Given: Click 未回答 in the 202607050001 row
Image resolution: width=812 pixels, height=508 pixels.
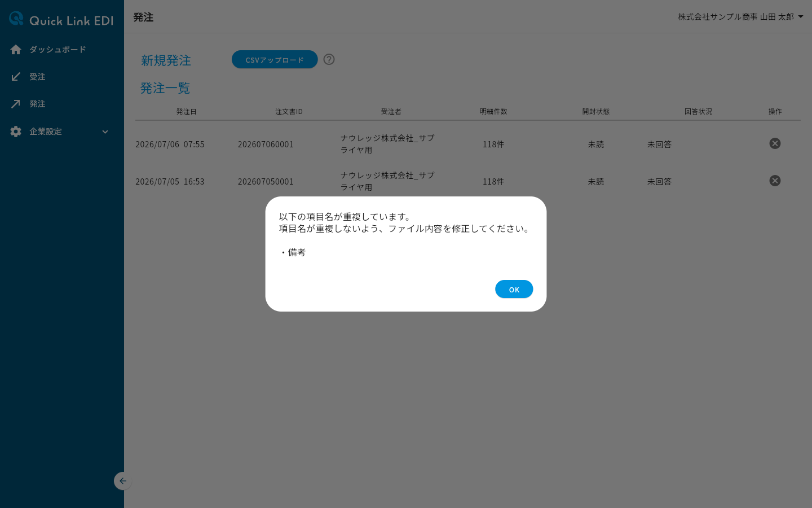Looking at the screenshot, I should point(659,182).
